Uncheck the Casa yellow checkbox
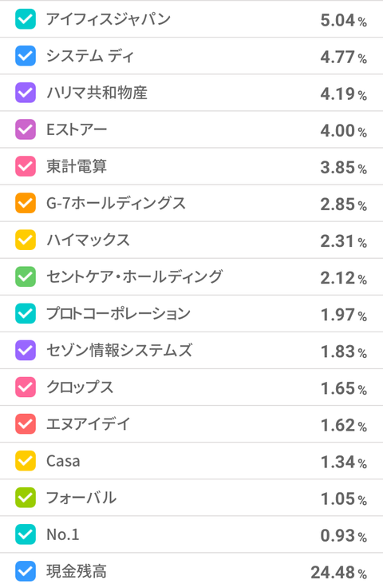Image resolution: width=383 pixels, height=588 pixels. [x=26, y=460]
